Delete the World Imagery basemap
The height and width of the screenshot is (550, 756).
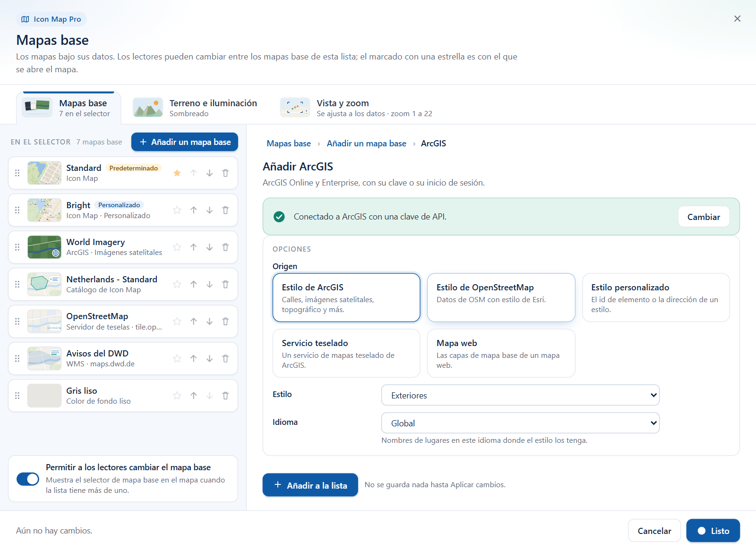pyautogui.click(x=225, y=247)
